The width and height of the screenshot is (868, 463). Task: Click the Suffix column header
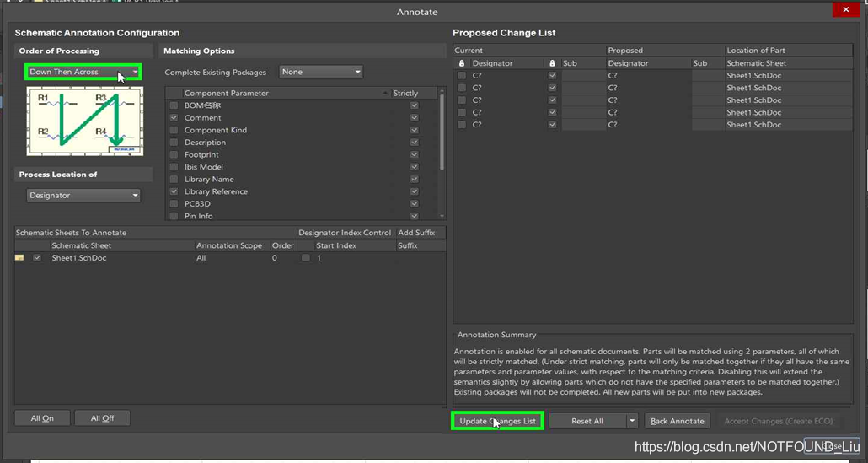(x=407, y=245)
